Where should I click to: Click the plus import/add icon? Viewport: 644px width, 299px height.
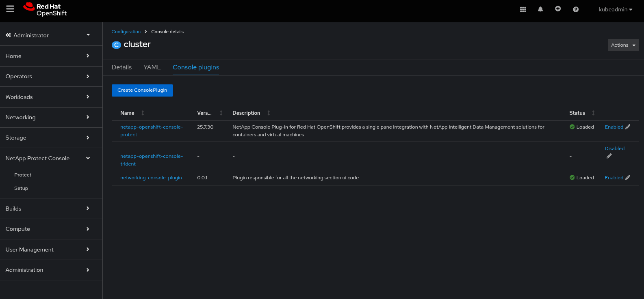(x=558, y=9)
